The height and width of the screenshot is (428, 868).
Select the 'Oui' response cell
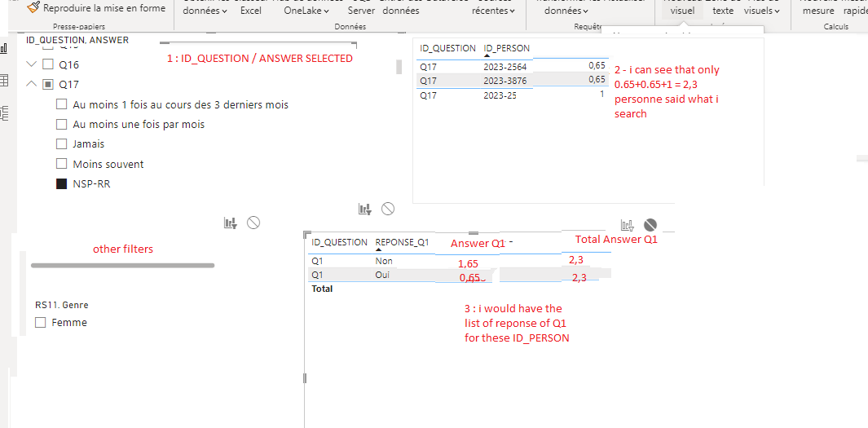383,275
